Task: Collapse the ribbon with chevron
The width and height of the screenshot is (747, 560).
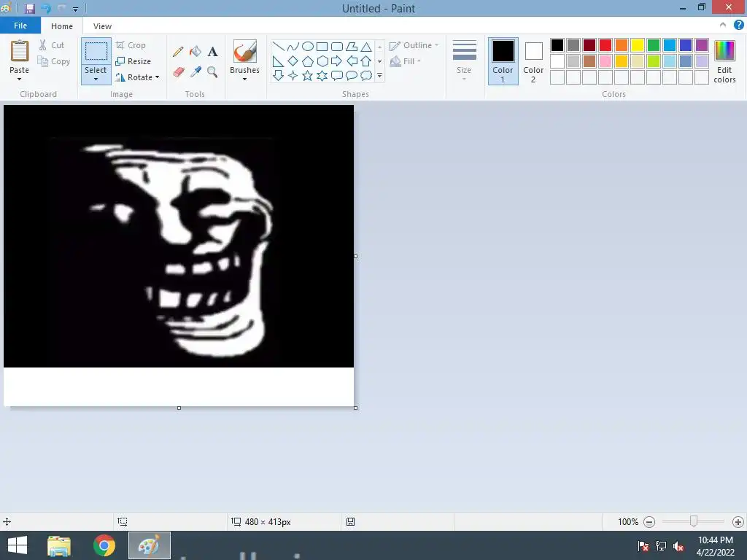Action: pos(723,26)
